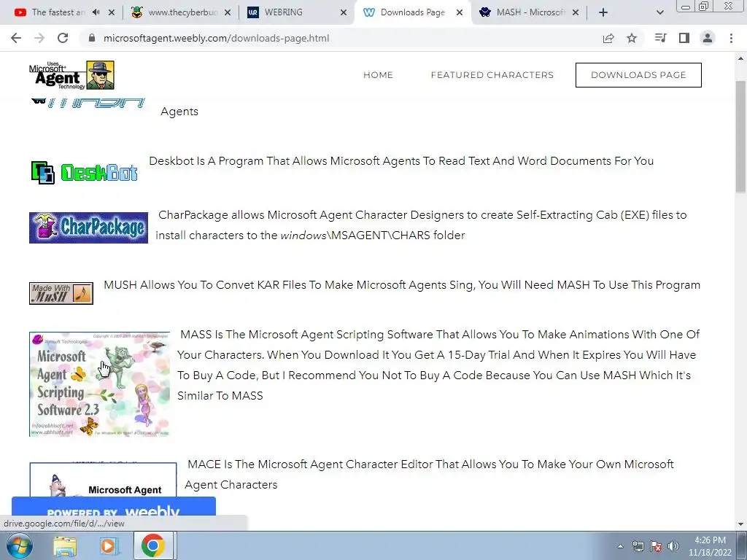Click the forward navigation arrow
This screenshot has width=747, height=560.
(x=39, y=38)
